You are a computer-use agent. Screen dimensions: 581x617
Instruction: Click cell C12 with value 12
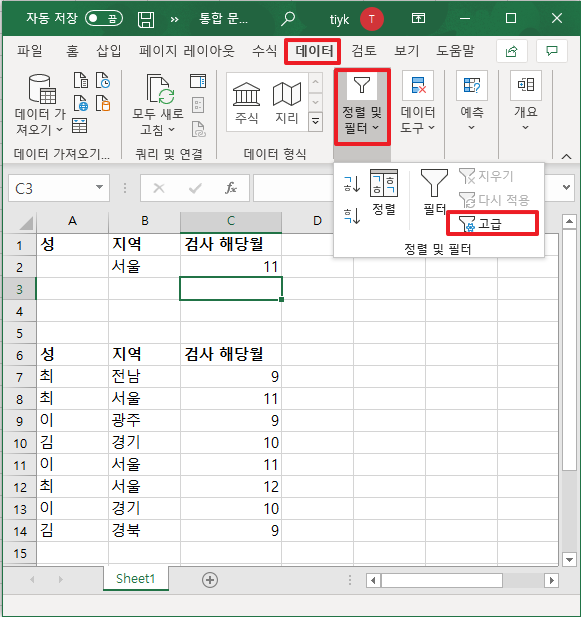[x=231, y=487]
